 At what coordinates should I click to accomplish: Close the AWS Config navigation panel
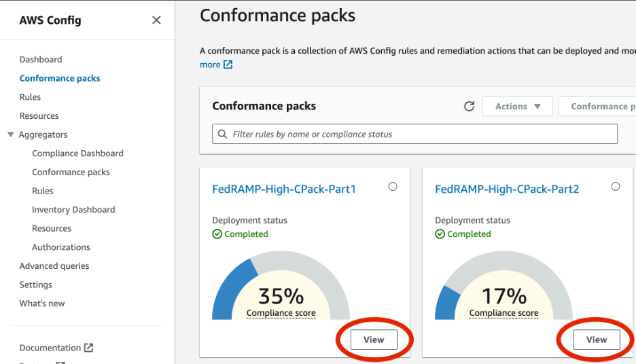pyautogui.click(x=156, y=20)
